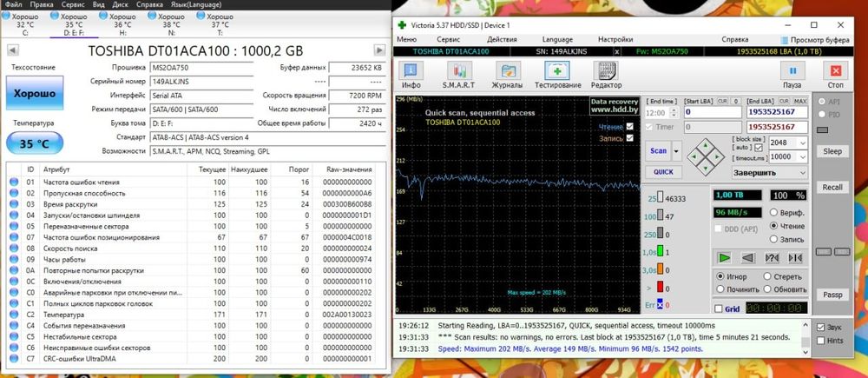This screenshot has height=378, width=868.
Task: Open the Файл menu
Action: pyautogui.click(x=13, y=4)
